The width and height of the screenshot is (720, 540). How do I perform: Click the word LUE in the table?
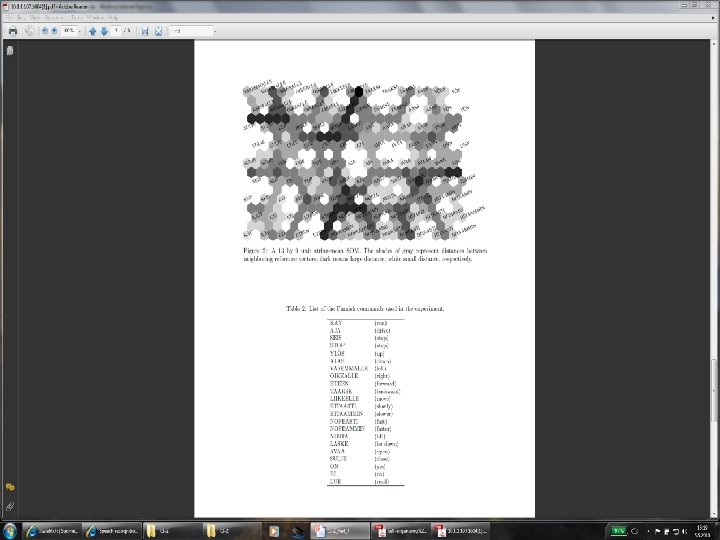click(335, 482)
